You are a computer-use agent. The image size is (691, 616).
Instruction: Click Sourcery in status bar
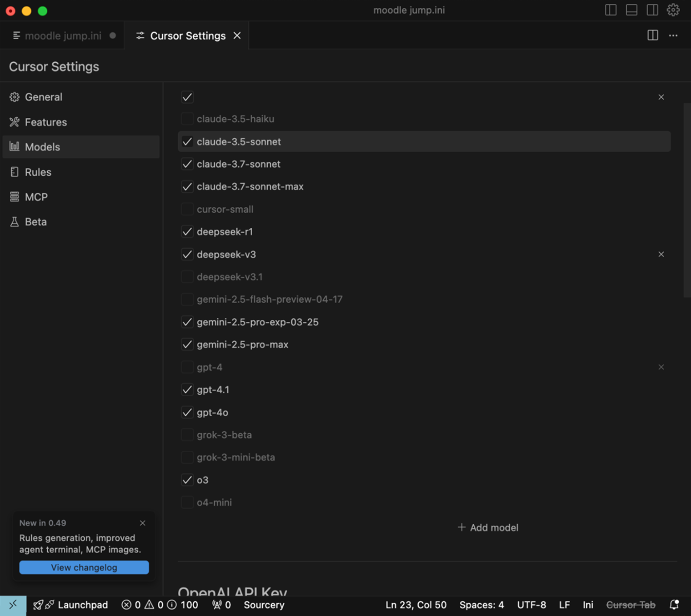[264, 605]
